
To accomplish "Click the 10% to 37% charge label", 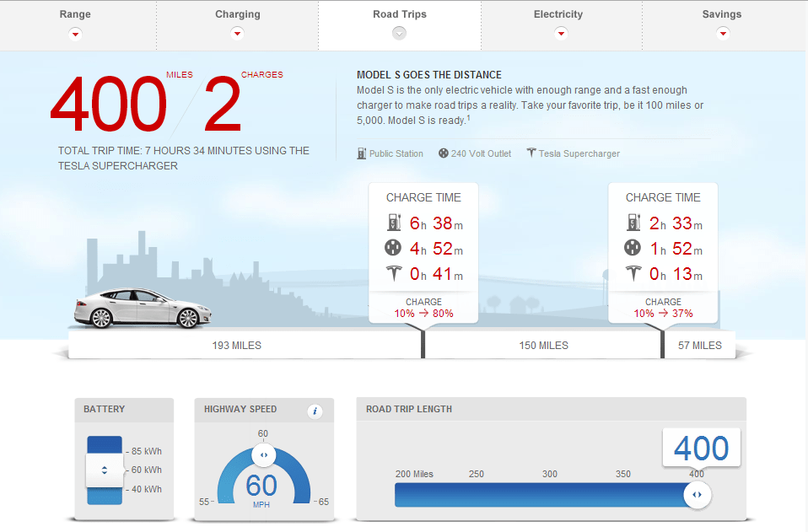I will pos(663,313).
